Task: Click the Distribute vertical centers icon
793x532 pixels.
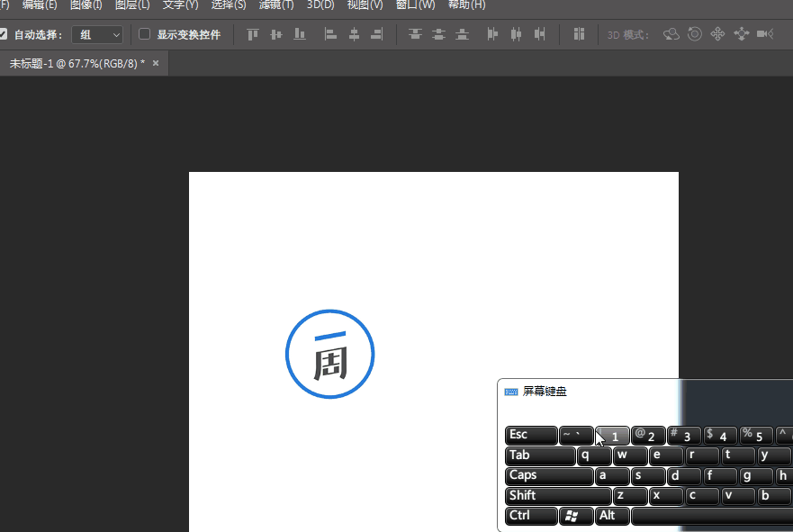Action: click(x=438, y=34)
